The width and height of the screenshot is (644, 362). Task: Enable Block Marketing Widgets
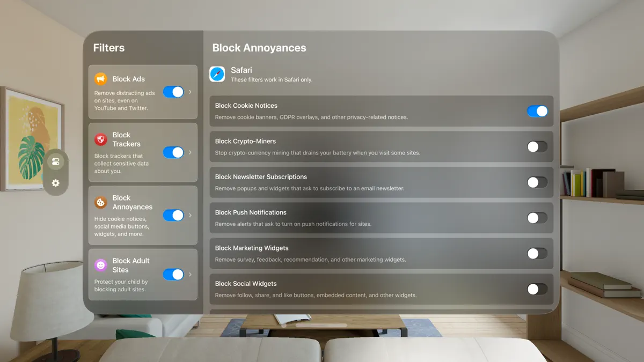[537, 254]
